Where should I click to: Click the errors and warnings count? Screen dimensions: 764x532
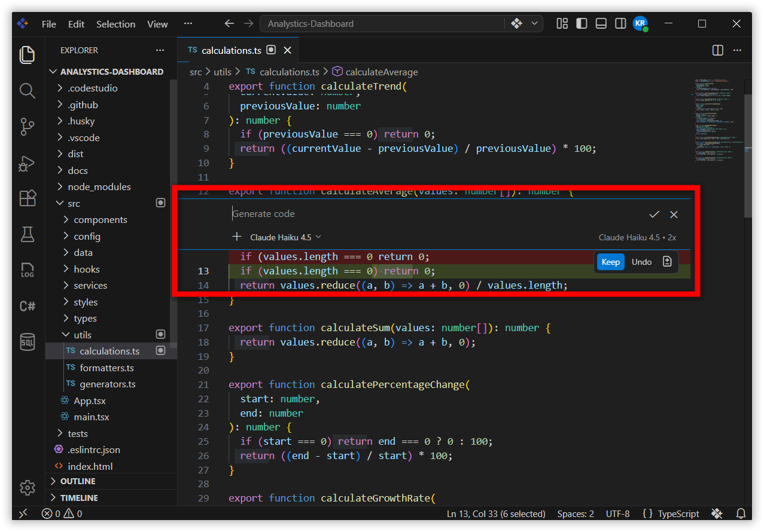(62, 513)
